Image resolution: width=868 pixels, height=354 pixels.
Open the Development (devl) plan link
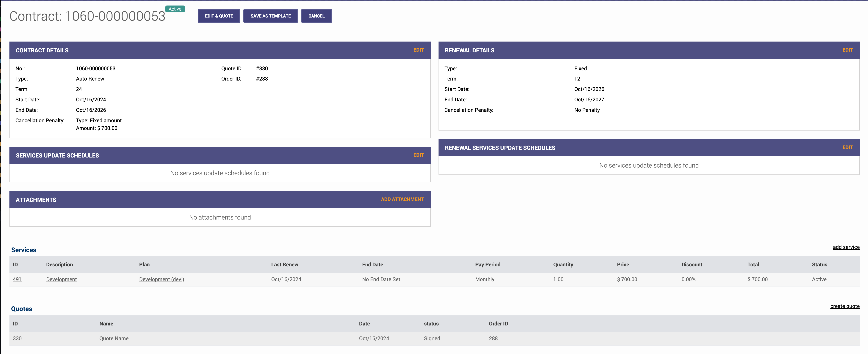click(x=161, y=279)
